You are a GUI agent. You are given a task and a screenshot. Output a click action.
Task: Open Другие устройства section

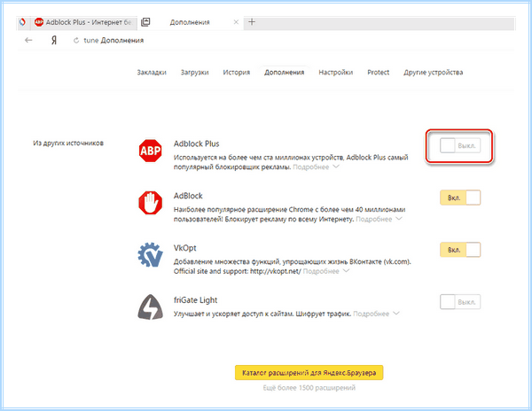[x=434, y=72]
